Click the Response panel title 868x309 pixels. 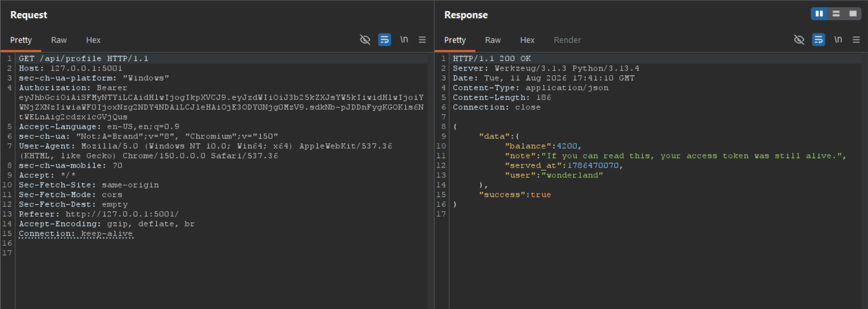pos(466,15)
